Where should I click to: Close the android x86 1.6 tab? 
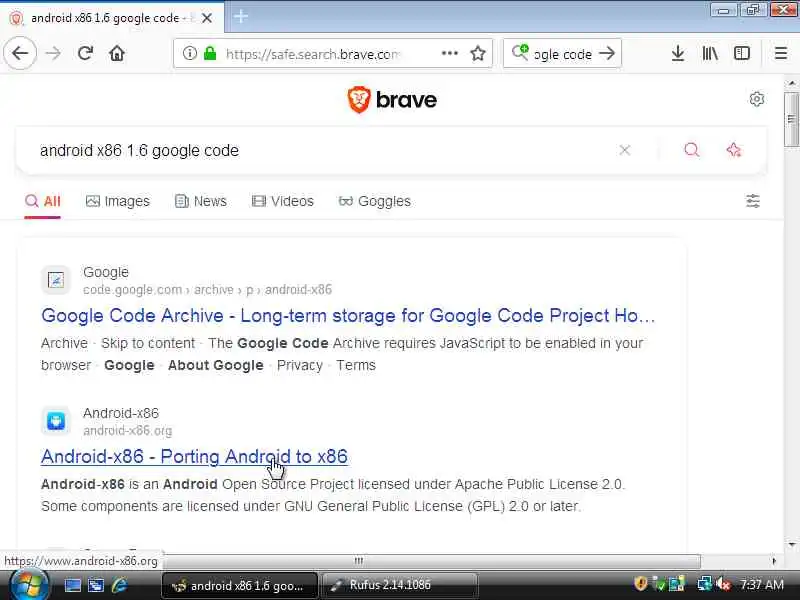click(x=207, y=18)
